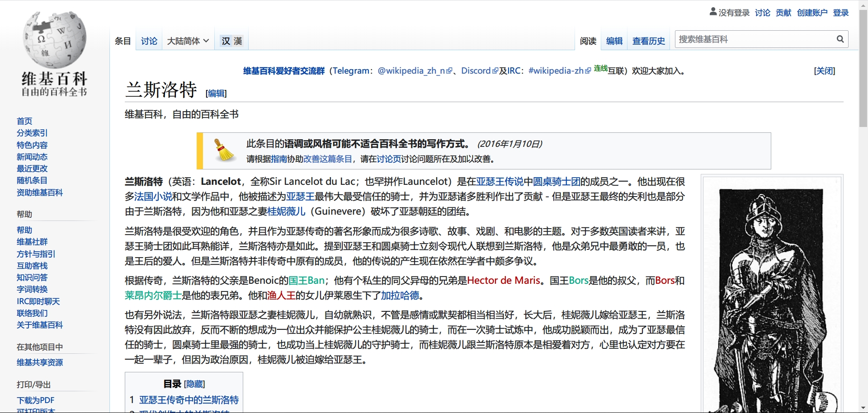Click the 创建账户 create account link
This screenshot has height=413, width=868.
[812, 13]
